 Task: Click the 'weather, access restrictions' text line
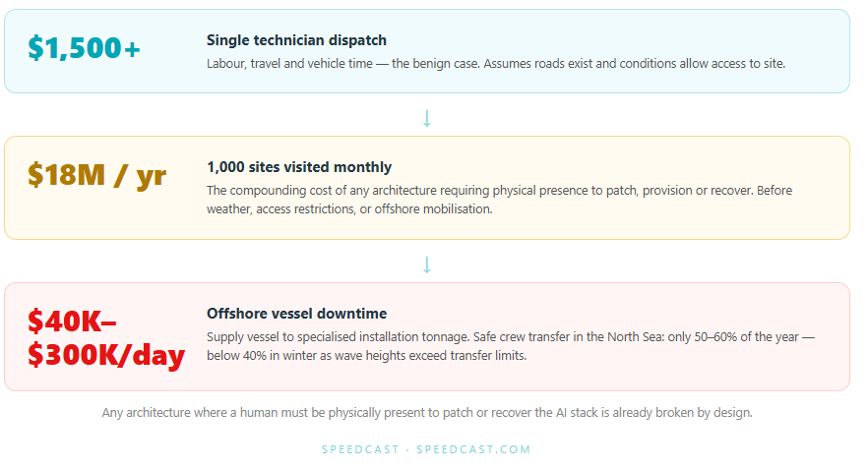coord(349,209)
